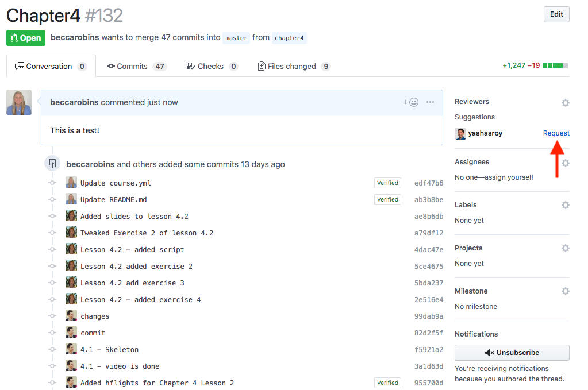This screenshot has height=390, width=588.
Task: Open the comment options ellipsis menu
Action: 430,102
